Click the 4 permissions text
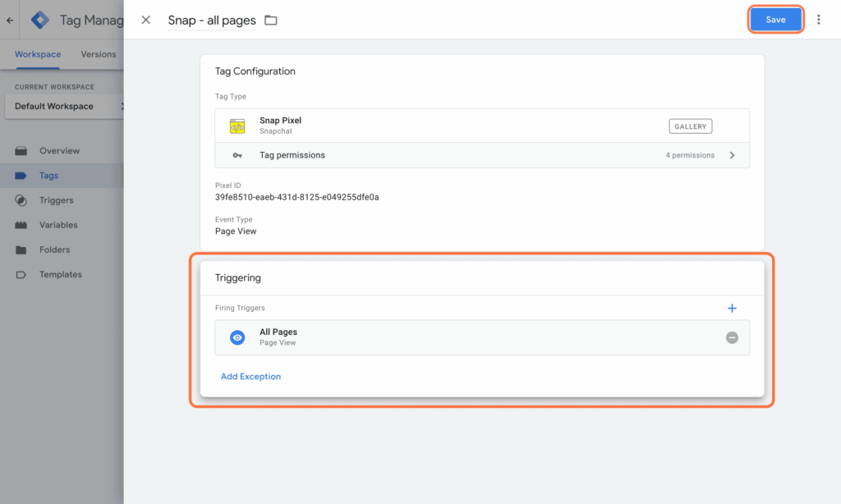 [690, 155]
